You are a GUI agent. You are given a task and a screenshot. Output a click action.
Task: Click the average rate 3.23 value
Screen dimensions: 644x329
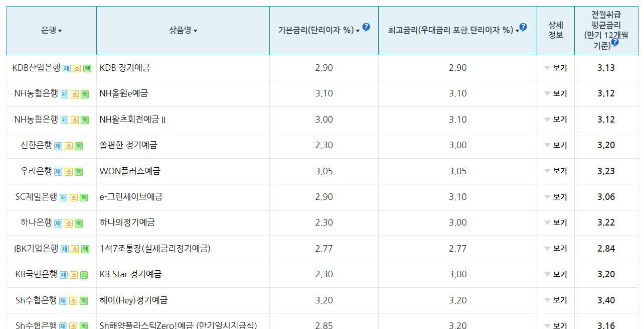pyautogui.click(x=606, y=171)
